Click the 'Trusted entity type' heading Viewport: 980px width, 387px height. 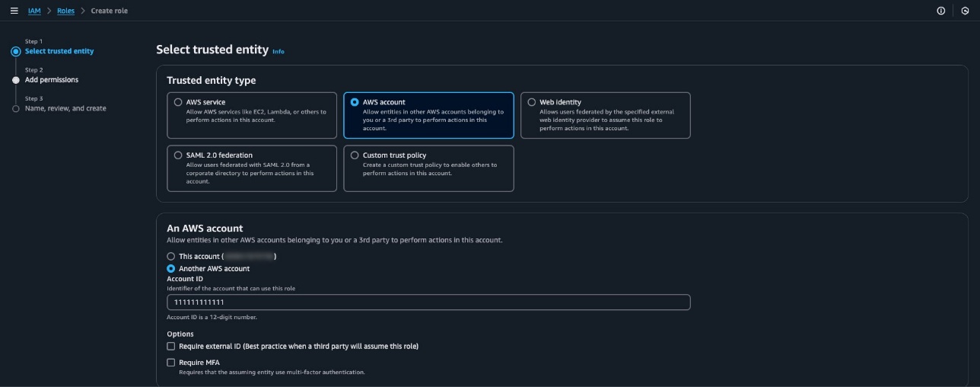pos(212,81)
